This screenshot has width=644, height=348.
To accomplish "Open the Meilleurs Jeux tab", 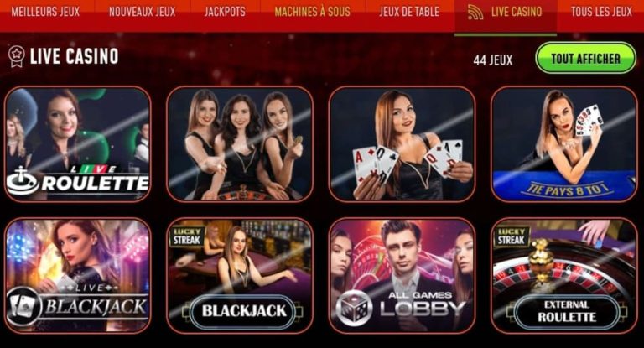I will [x=45, y=12].
